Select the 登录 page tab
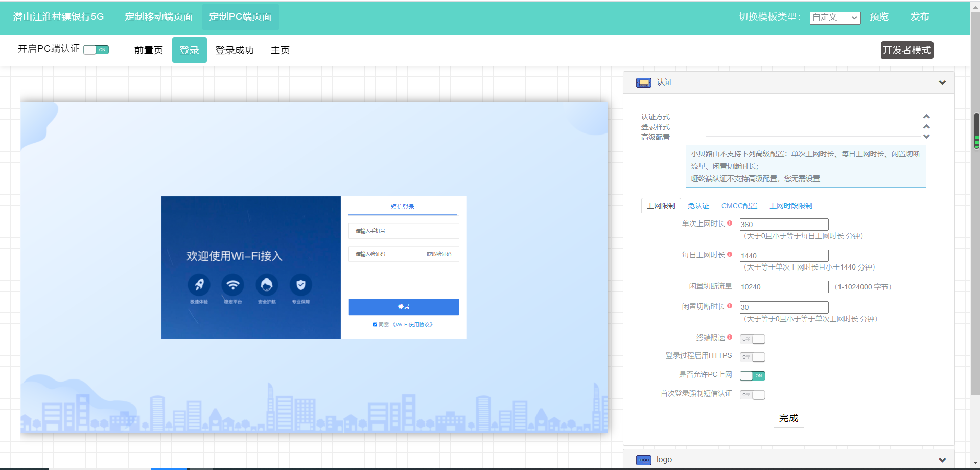The height and width of the screenshot is (470, 980). coord(190,50)
